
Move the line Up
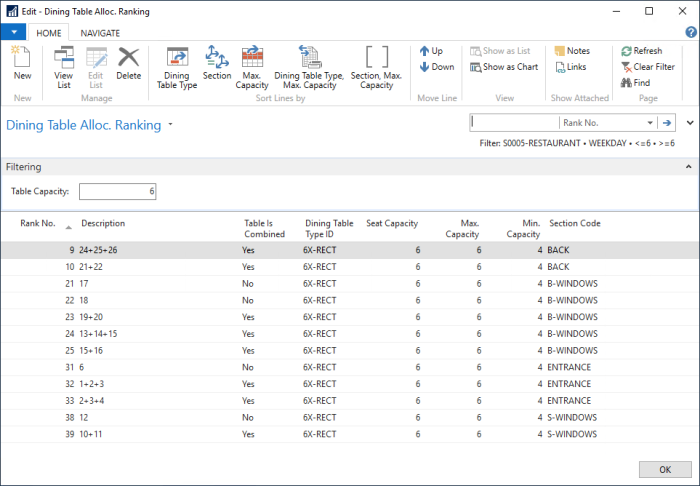tap(431, 51)
